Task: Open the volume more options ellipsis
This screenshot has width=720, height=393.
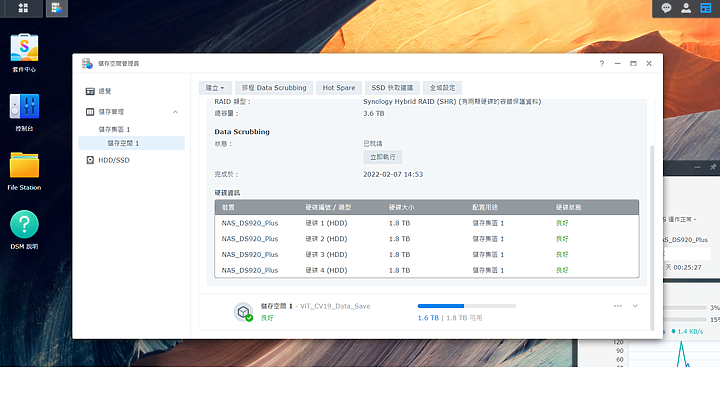Action: coord(618,306)
